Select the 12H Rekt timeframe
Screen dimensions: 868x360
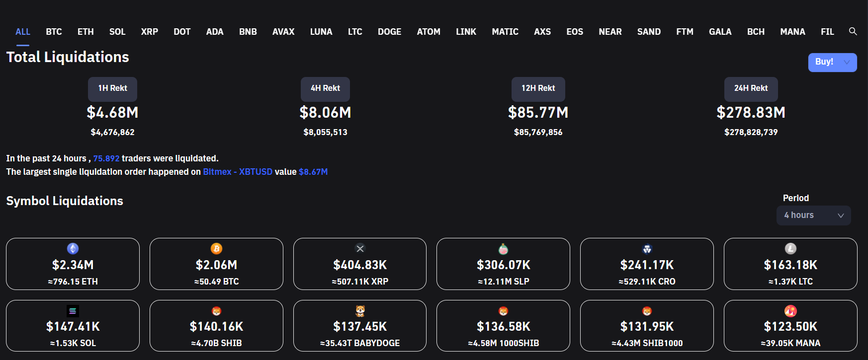(538, 88)
